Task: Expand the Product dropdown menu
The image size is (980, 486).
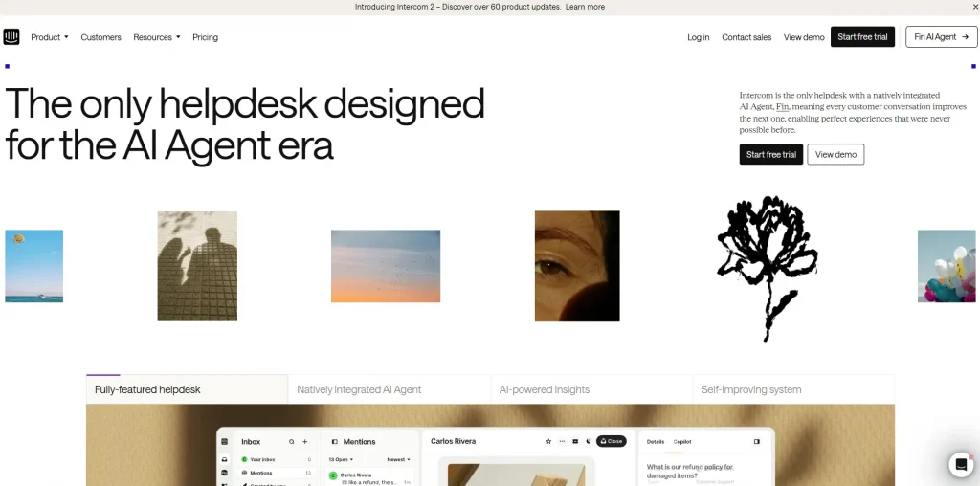Action: coord(50,37)
